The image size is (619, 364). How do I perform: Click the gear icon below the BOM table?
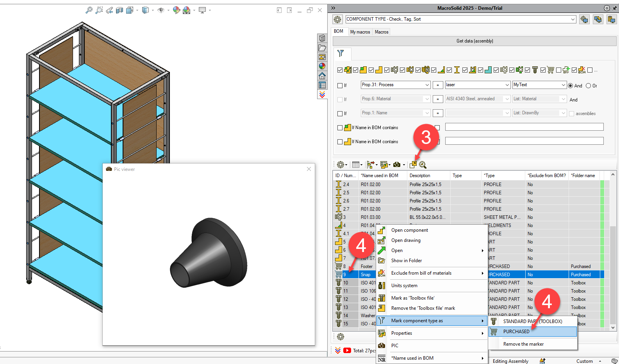point(341,337)
